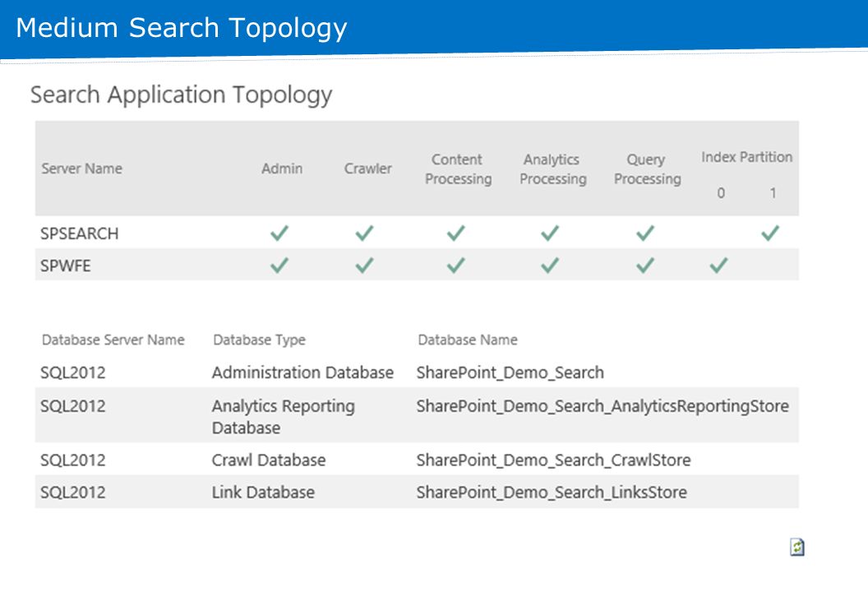Click Index Partition number 0
Screen dimensions: 868x592
(x=721, y=192)
